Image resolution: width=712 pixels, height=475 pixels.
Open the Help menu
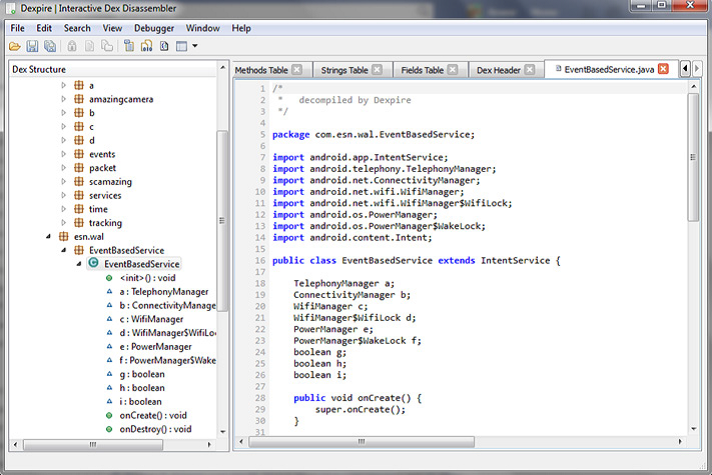coord(241,28)
